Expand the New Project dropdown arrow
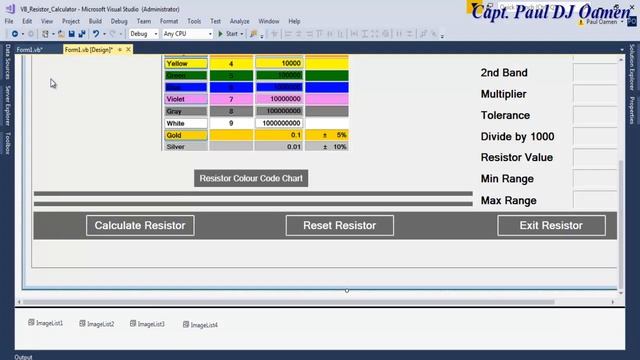This screenshot has width=640, height=360. [x=53, y=34]
